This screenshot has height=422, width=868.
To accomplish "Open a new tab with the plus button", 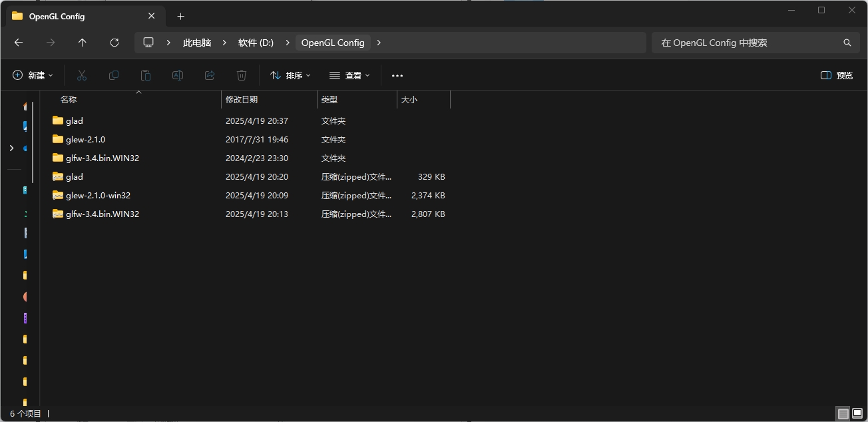I will click(x=180, y=16).
